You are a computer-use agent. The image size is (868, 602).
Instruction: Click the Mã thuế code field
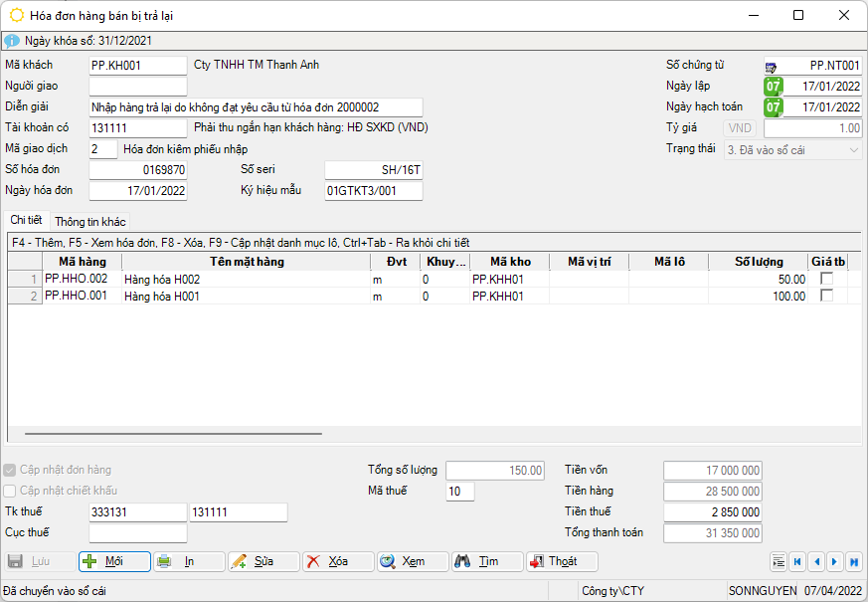[459, 492]
